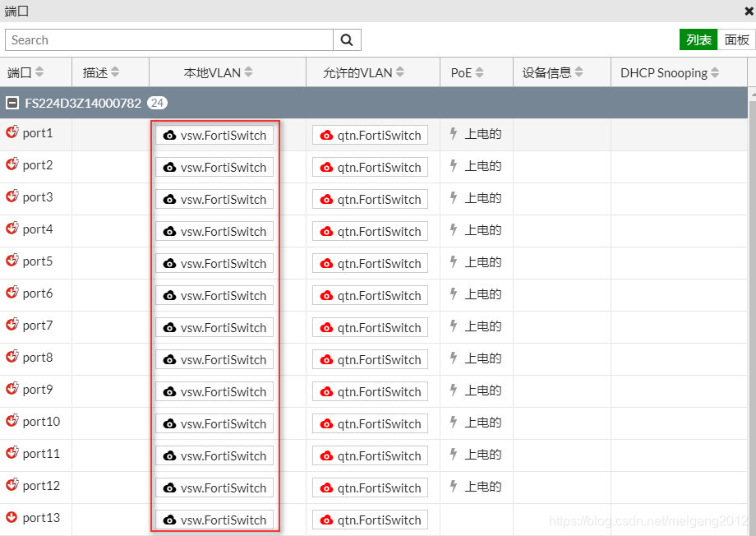Collapse the FS224D3Z14000782 switch group

pos(12,103)
